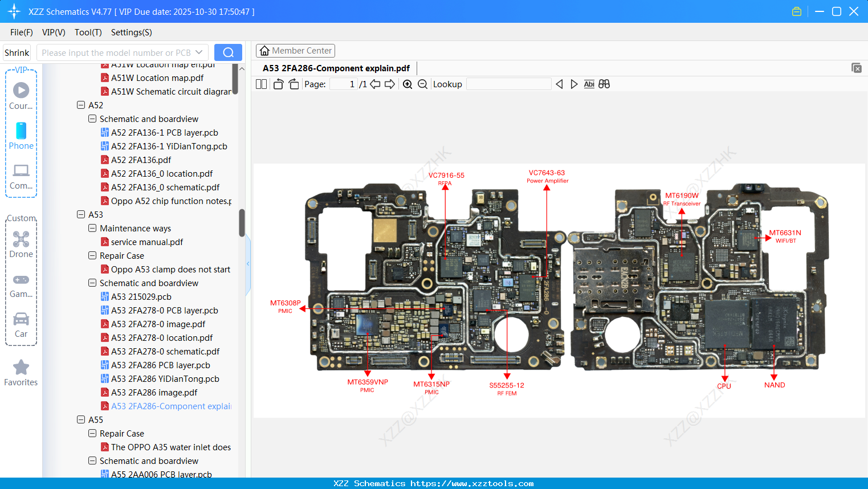868x489 pixels.
Task: Click the Lookup text field
Action: point(508,84)
